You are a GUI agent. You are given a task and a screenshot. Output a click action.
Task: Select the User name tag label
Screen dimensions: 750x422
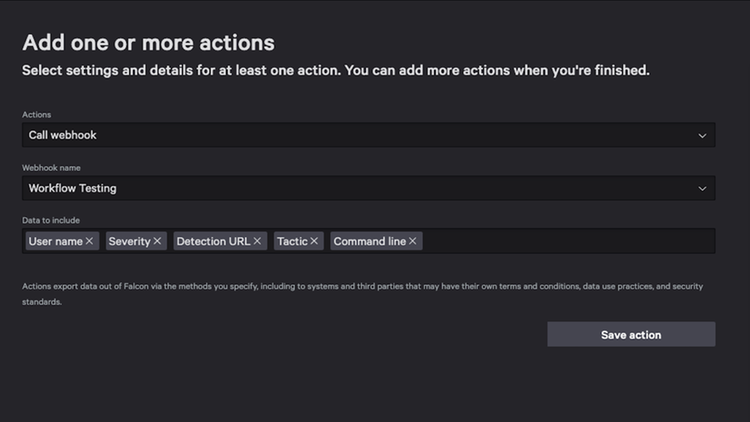click(x=55, y=241)
